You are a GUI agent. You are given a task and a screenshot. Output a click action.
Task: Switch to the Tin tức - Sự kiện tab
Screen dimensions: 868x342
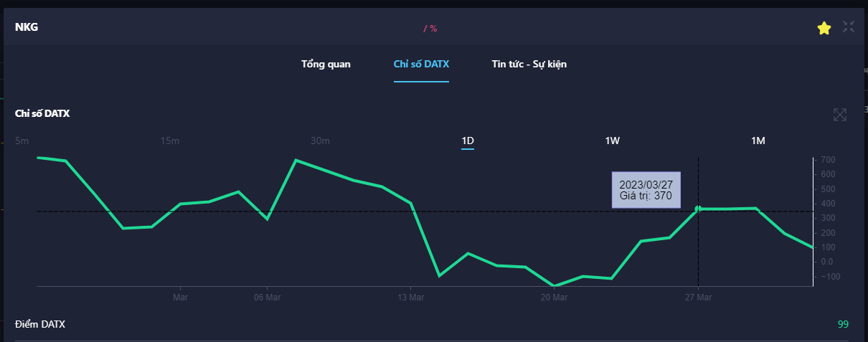(x=529, y=65)
